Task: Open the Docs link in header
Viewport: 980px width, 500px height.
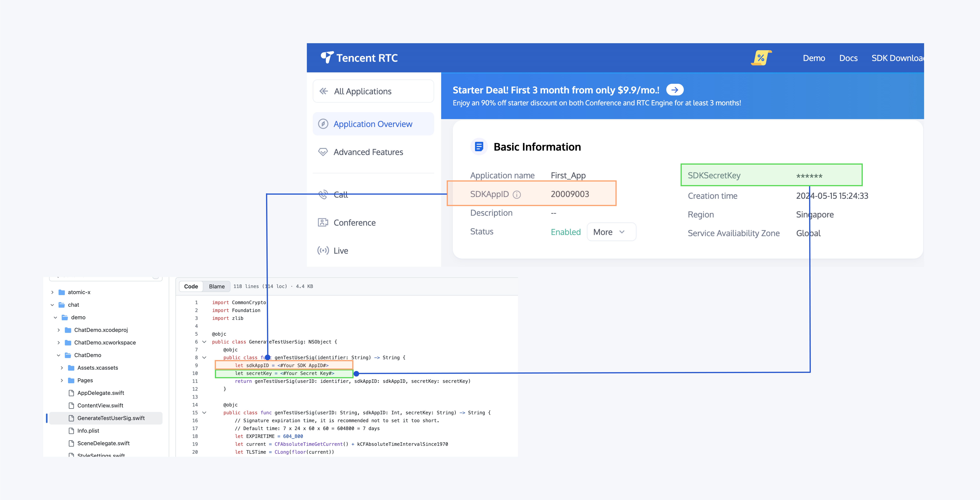Action: click(848, 58)
